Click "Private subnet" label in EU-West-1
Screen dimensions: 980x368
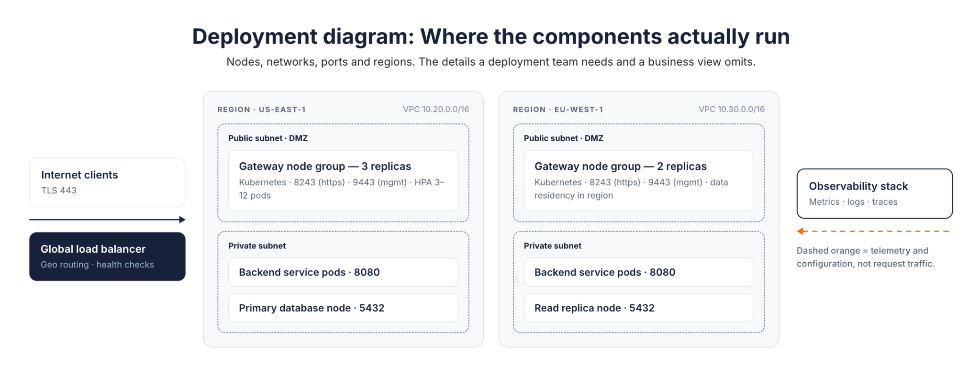click(x=553, y=246)
